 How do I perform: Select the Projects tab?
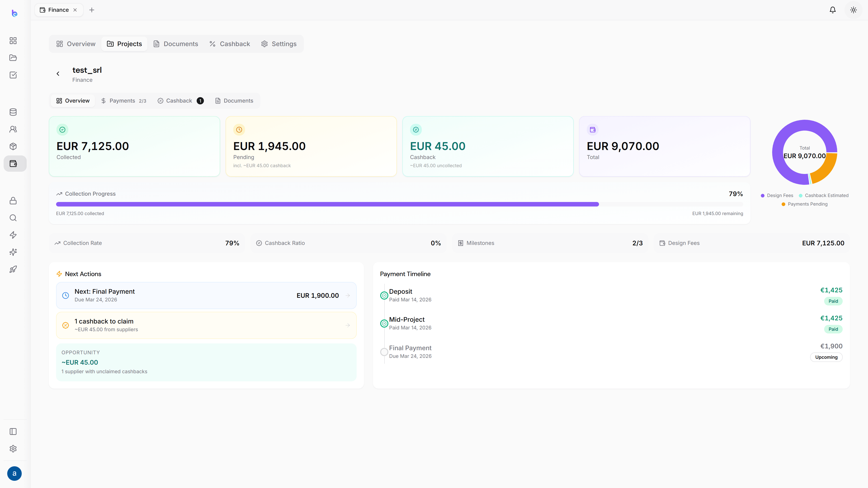pyautogui.click(x=124, y=44)
